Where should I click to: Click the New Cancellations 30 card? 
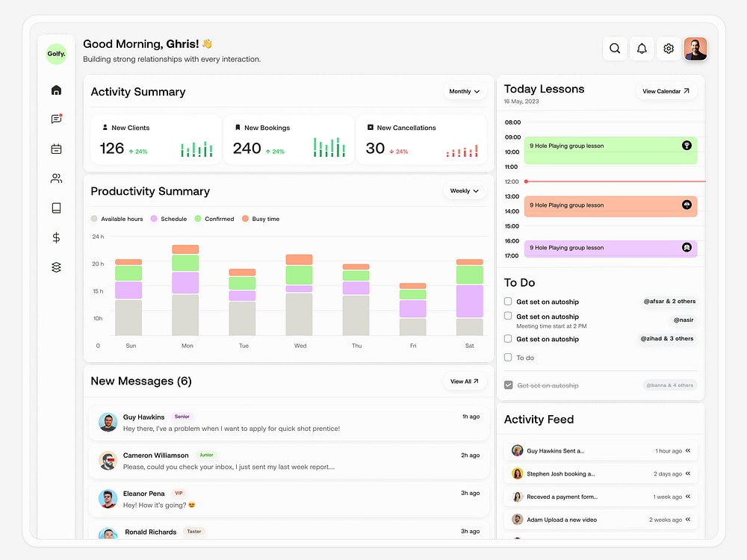pos(421,140)
